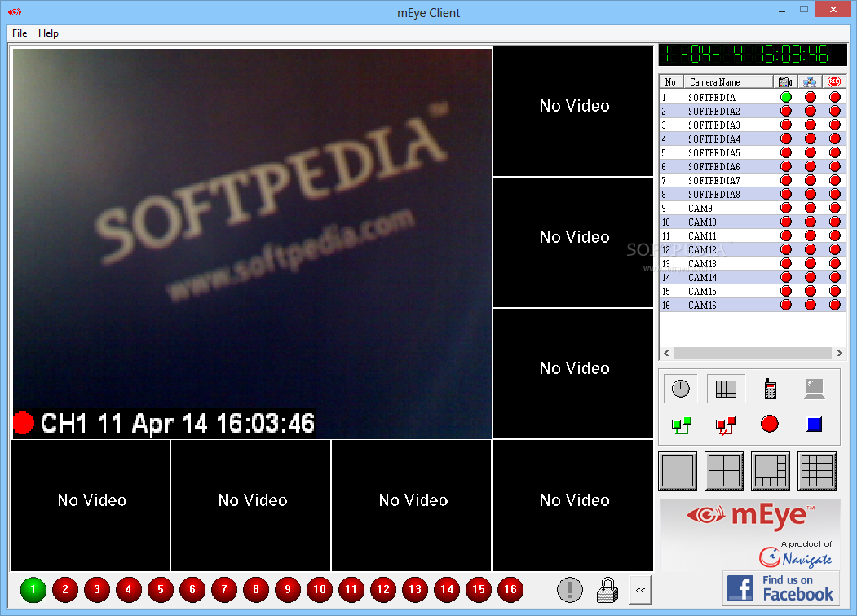Start recording with red circle button

click(x=770, y=424)
